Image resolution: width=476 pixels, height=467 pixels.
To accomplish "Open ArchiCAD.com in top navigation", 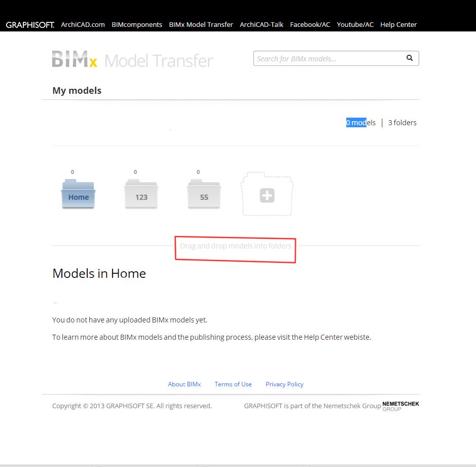I will point(83,25).
